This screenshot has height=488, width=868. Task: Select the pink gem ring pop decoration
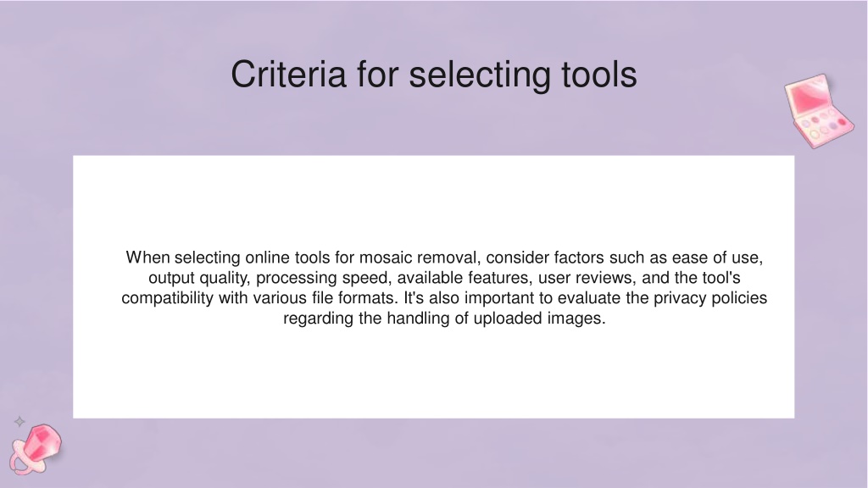coord(36,449)
